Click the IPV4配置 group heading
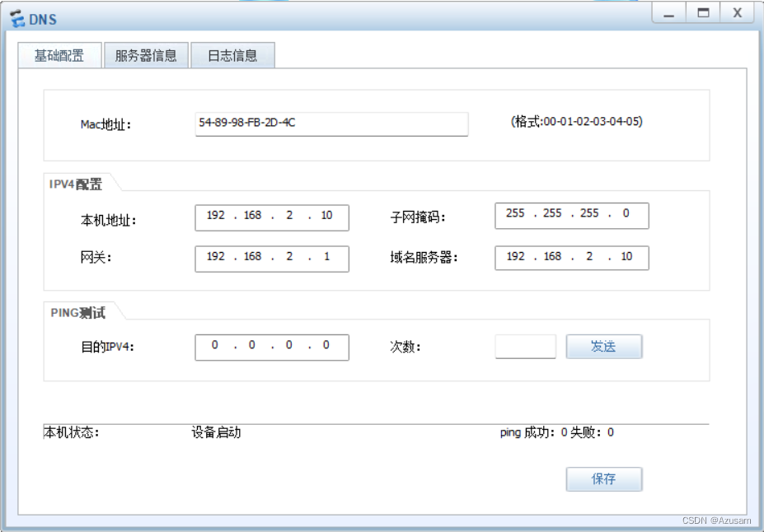 (76, 184)
